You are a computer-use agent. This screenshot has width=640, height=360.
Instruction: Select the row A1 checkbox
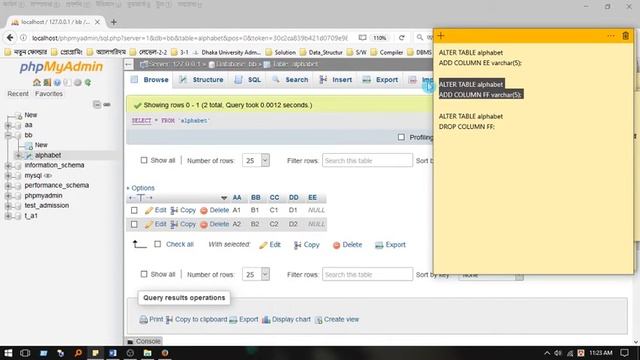[x=134, y=210]
